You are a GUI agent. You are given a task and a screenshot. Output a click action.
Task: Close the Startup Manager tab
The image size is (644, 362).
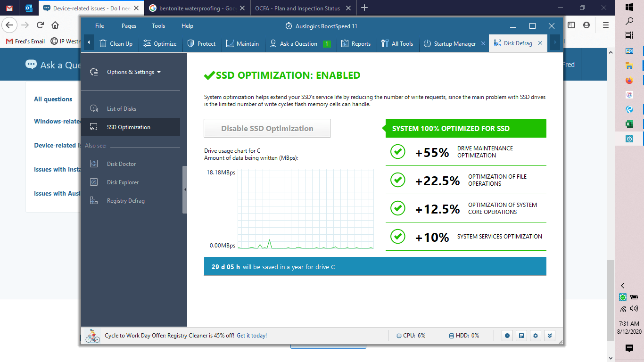point(483,44)
